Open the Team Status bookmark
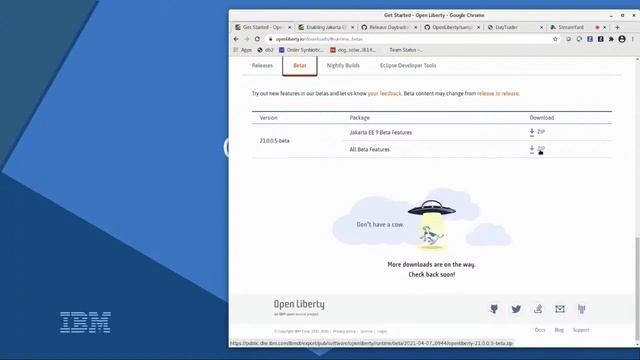Viewport: 640px width, 360px height. click(x=406, y=50)
